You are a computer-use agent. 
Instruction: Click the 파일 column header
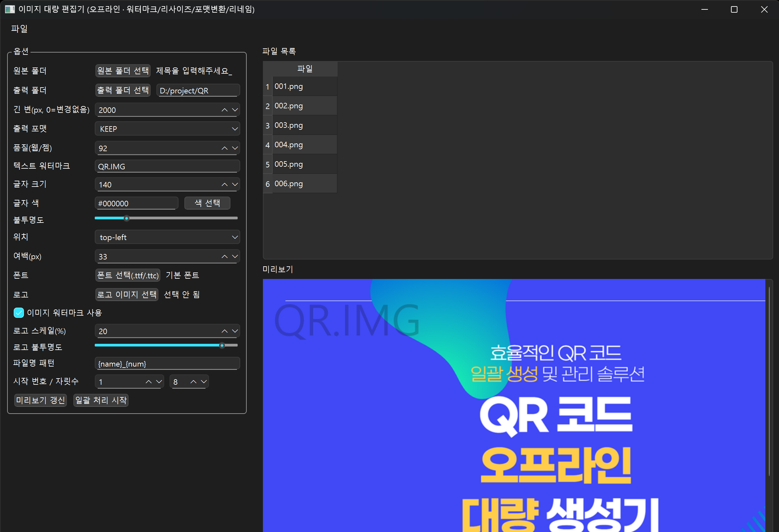304,69
